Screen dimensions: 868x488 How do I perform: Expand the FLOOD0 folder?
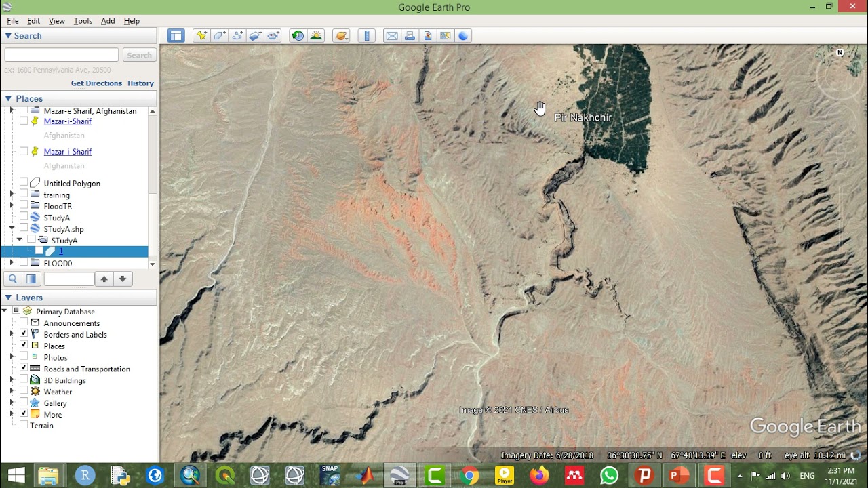[12, 263]
